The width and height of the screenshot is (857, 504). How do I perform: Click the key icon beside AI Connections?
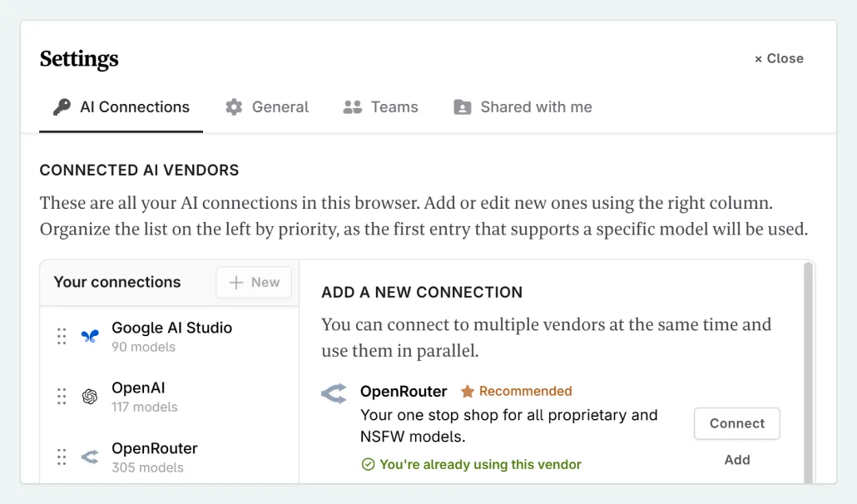pos(62,107)
